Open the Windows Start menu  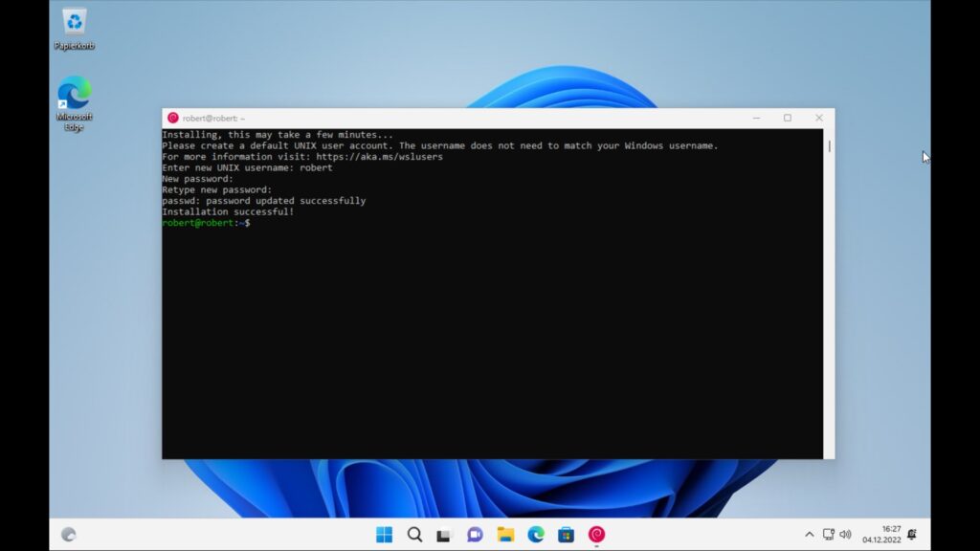pos(385,535)
